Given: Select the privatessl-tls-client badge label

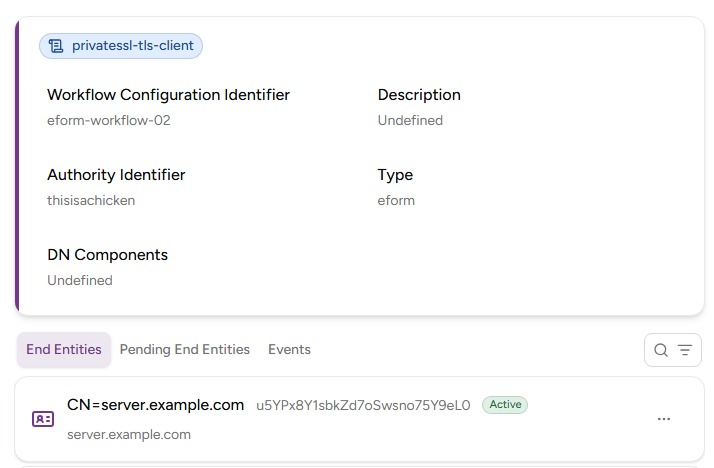Looking at the screenshot, I should pos(133,46).
